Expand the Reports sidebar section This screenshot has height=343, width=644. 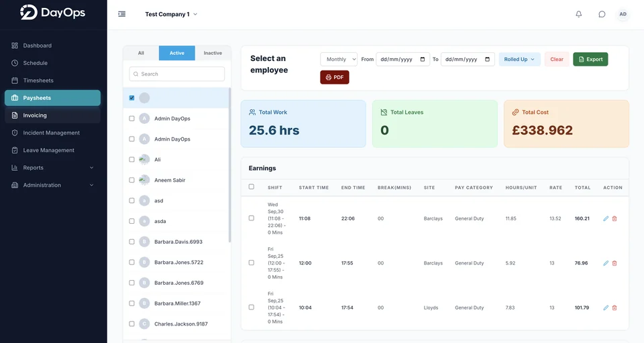pos(52,167)
